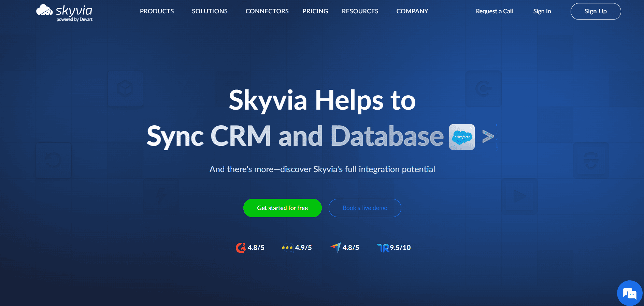Open the Solutions menu
The height and width of the screenshot is (306, 644).
coord(210,11)
